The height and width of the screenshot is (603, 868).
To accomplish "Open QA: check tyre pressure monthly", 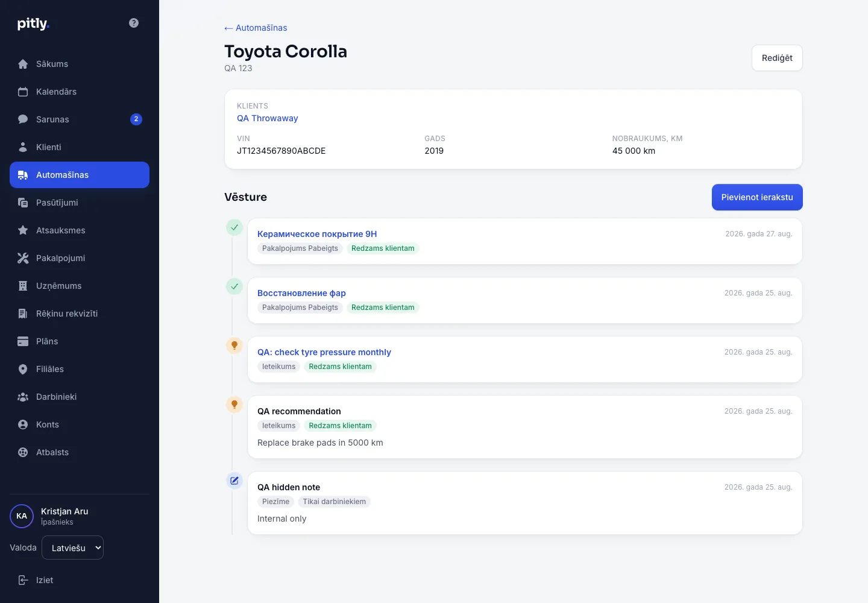I will pos(324,352).
